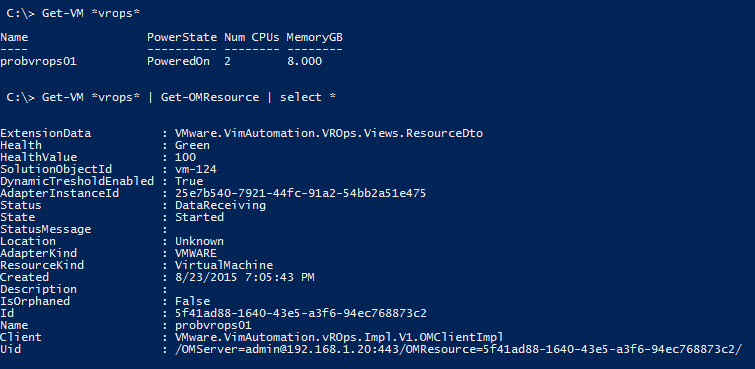
Task: Click the AdapterInstanceId GUID value
Action: tap(301, 194)
